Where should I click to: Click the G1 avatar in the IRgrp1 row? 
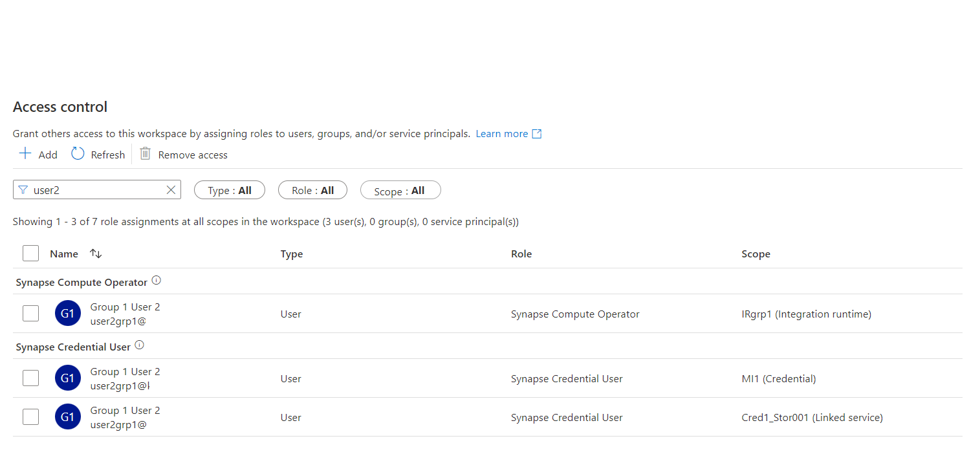(67, 313)
